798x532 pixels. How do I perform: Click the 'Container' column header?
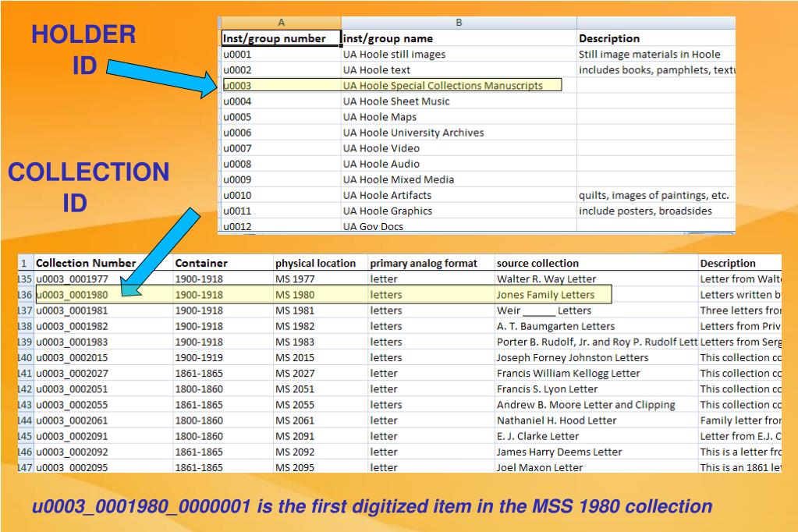point(223,263)
